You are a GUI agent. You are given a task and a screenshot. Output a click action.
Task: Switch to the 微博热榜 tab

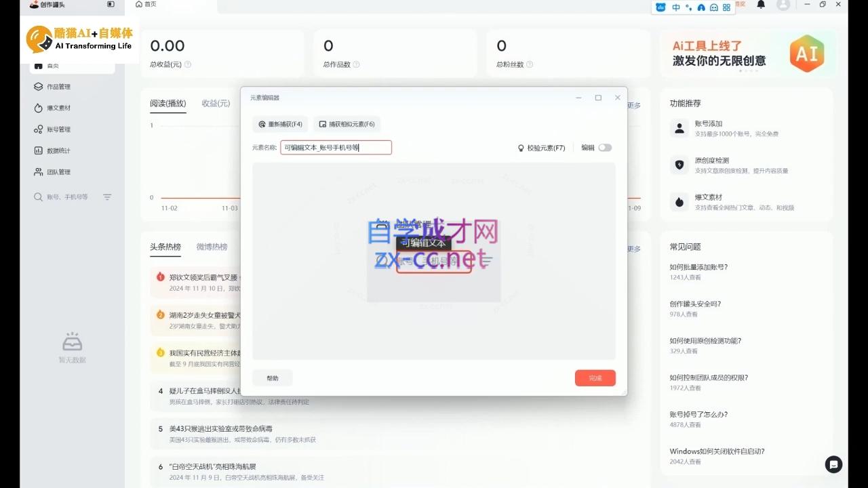coord(212,247)
